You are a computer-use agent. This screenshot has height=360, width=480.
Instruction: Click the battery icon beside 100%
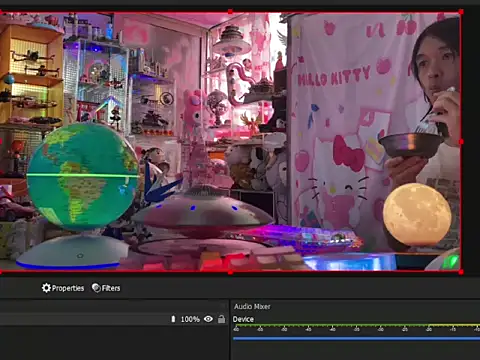(x=173, y=319)
